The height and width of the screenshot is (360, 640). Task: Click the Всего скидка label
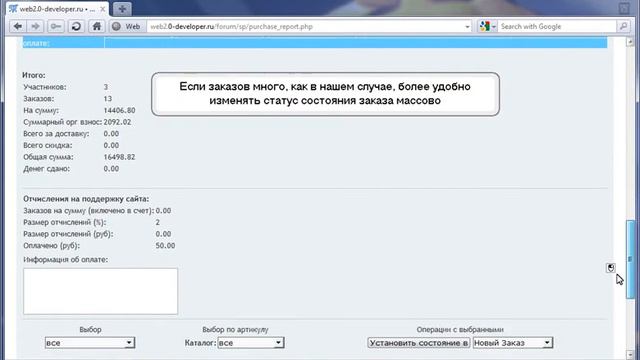[48, 145]
